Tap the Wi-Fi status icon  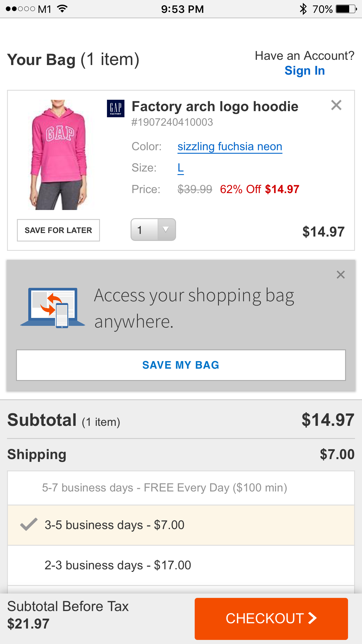62,9
